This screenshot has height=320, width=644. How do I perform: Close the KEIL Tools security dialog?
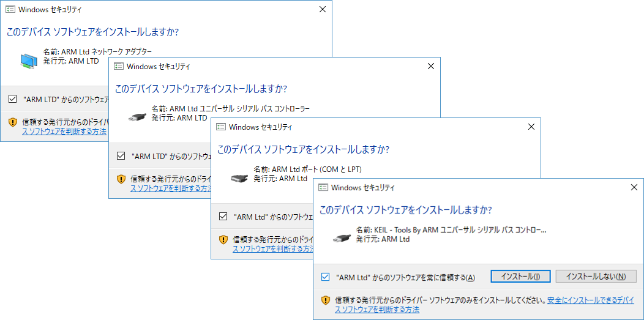(x=634, y=187)
